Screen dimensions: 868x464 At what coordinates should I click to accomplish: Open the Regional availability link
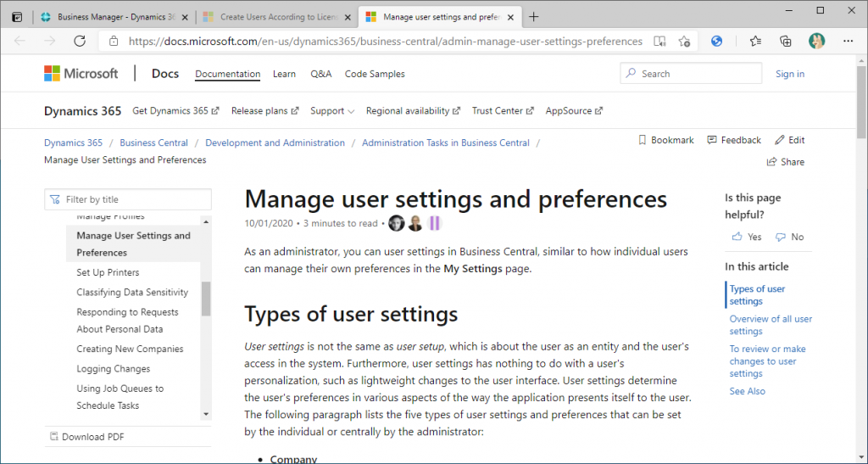click(413, 111)
